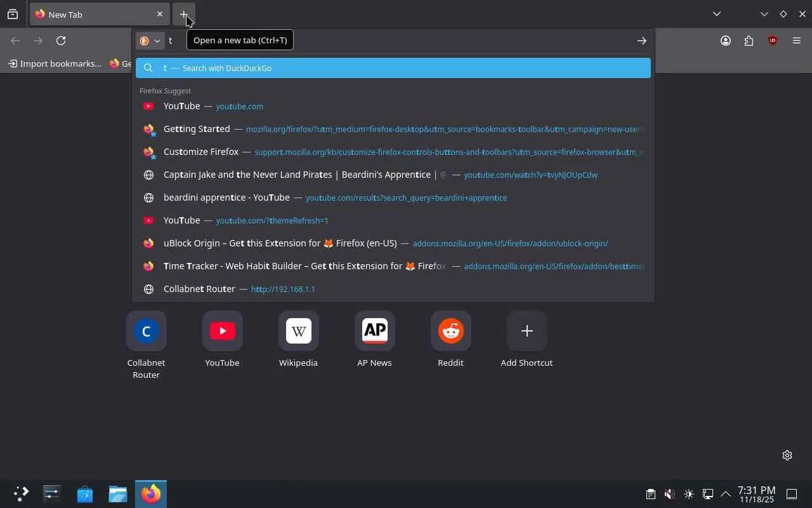Click the show desktop button in taskbar
Screen dimensions: 812x508
click(792, 494)
